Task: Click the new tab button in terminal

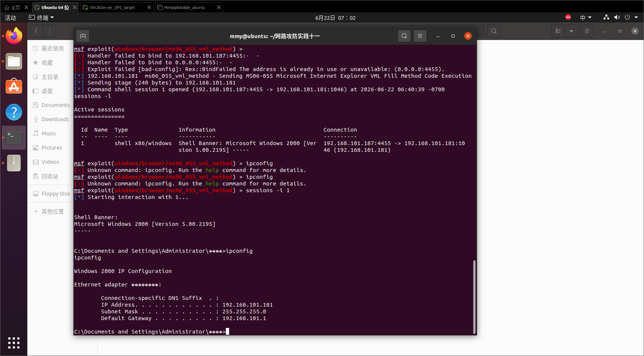Action: [x=83, y=36]
